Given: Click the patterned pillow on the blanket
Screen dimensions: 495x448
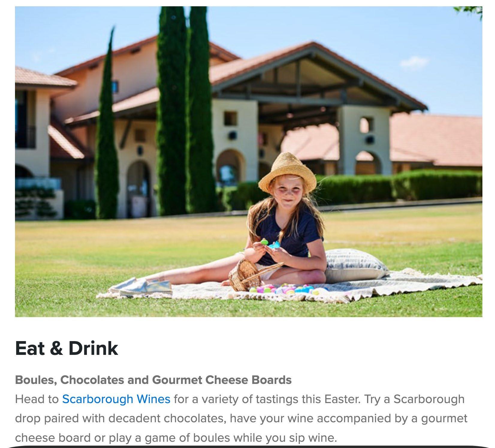Looking at the screenshot, I should coord(356,265).
